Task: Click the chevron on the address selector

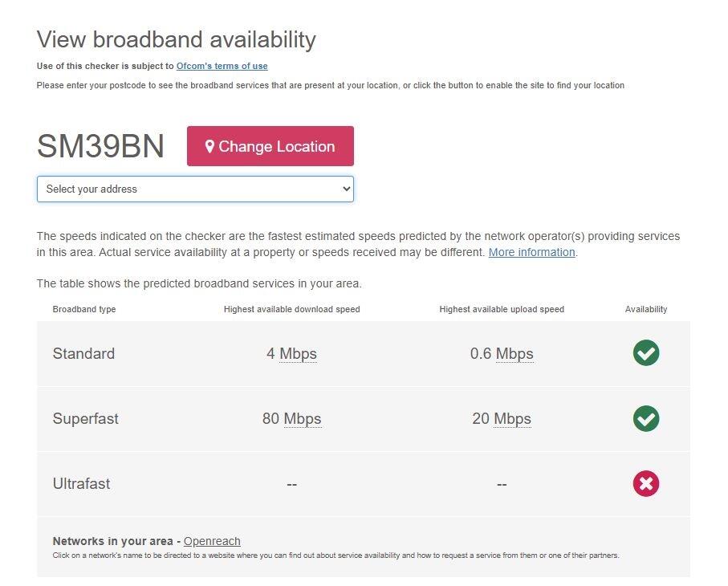Action: [345, 189]
